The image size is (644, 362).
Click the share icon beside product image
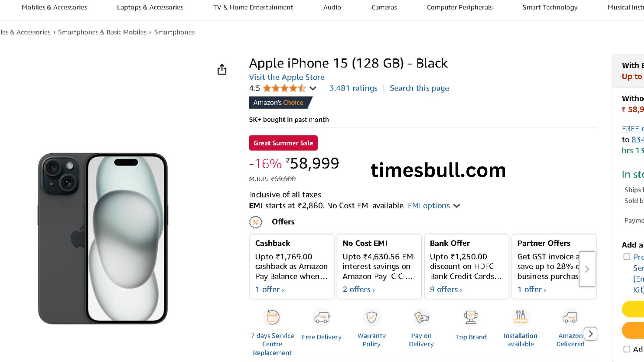click(222, 69)
